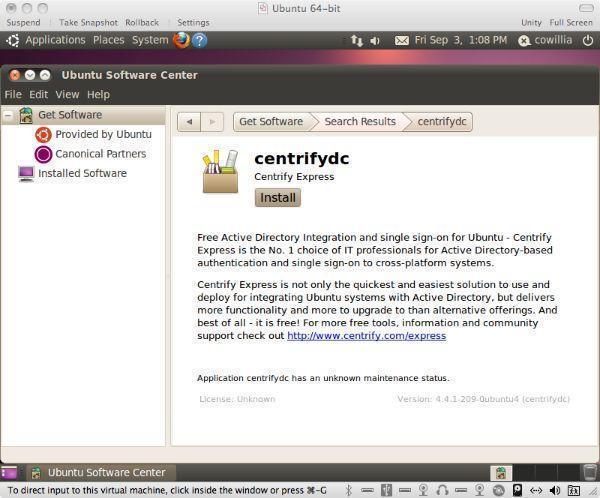Open the View menu
The height and width of the screenshot is (498, 600).
[x=67, y=95]
